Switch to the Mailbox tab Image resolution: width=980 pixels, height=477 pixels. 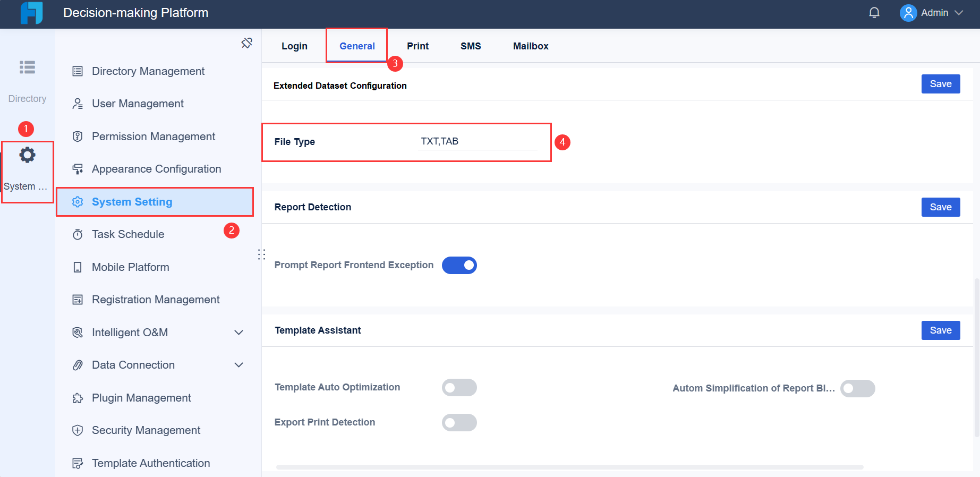tap(531, 46)
